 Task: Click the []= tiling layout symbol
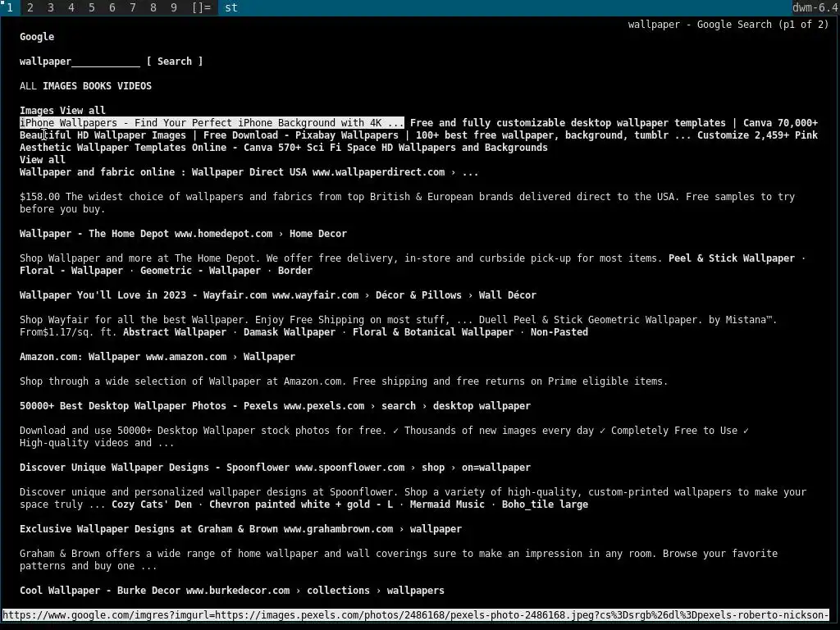(x=201, y=7)
